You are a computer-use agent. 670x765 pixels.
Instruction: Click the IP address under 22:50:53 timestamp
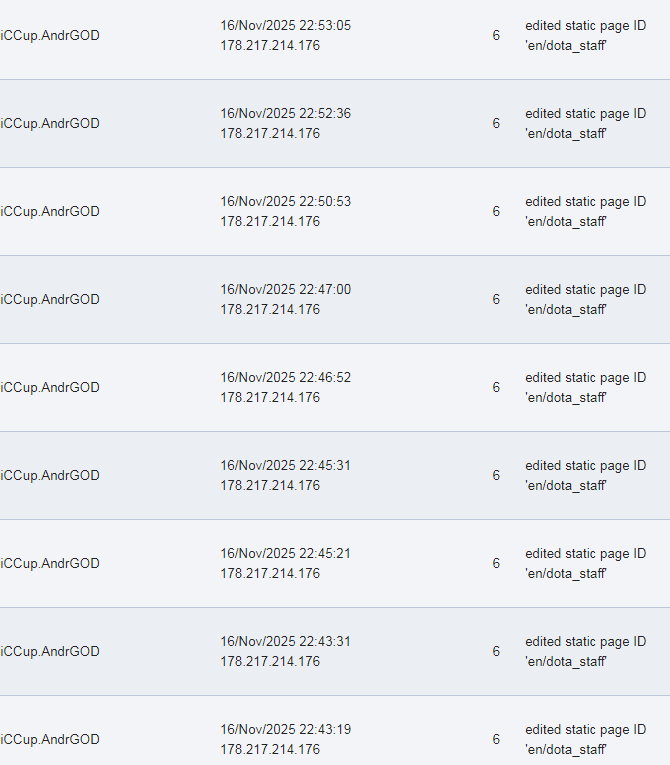[270, 222]
